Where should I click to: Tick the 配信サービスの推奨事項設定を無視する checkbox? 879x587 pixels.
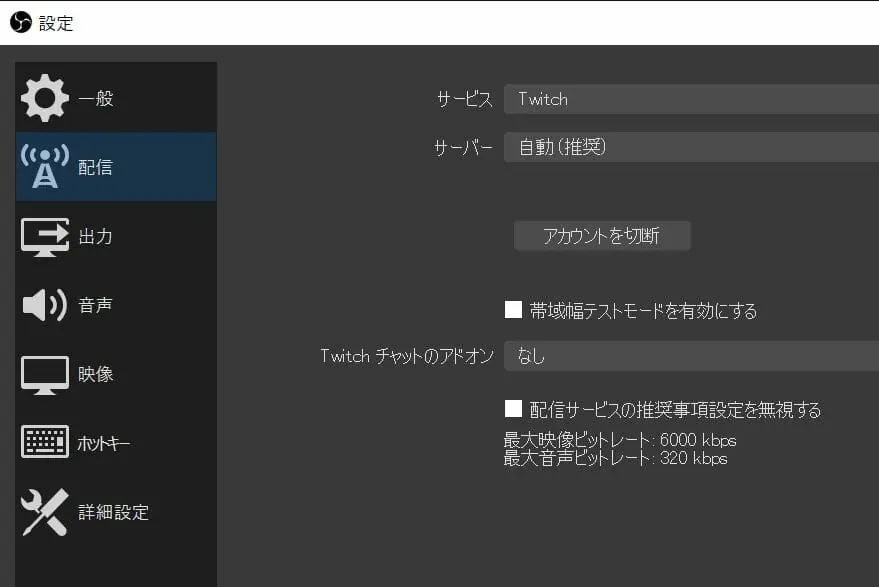coord(514,408)
